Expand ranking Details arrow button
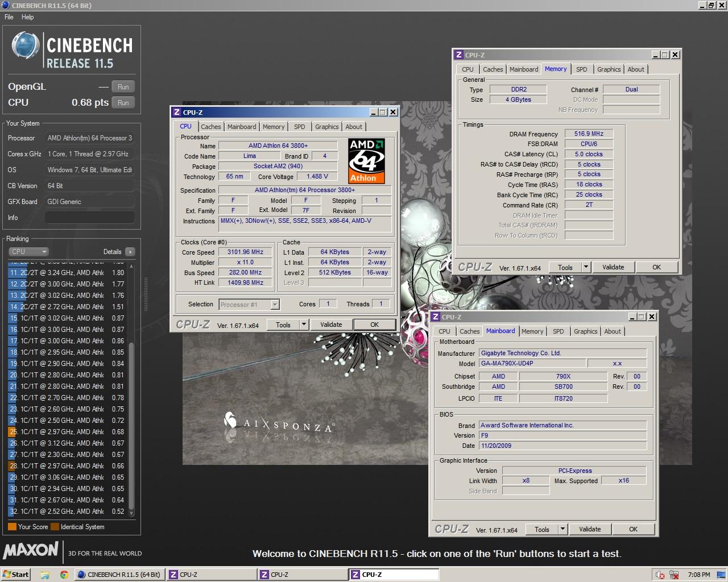The image size is (728, 582). pyautogui.click(x=130, y=252)
